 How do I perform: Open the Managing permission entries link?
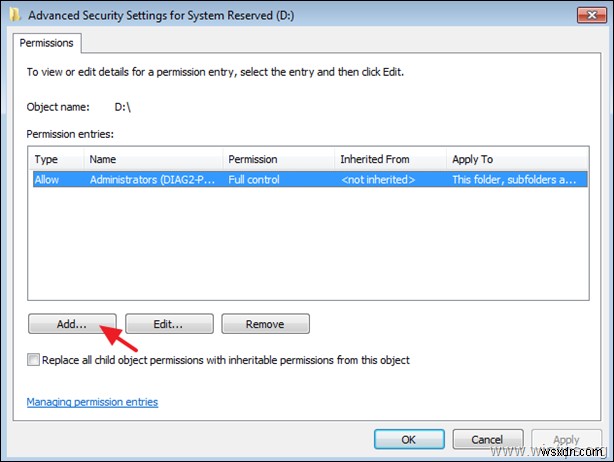[x=92, y=402]
